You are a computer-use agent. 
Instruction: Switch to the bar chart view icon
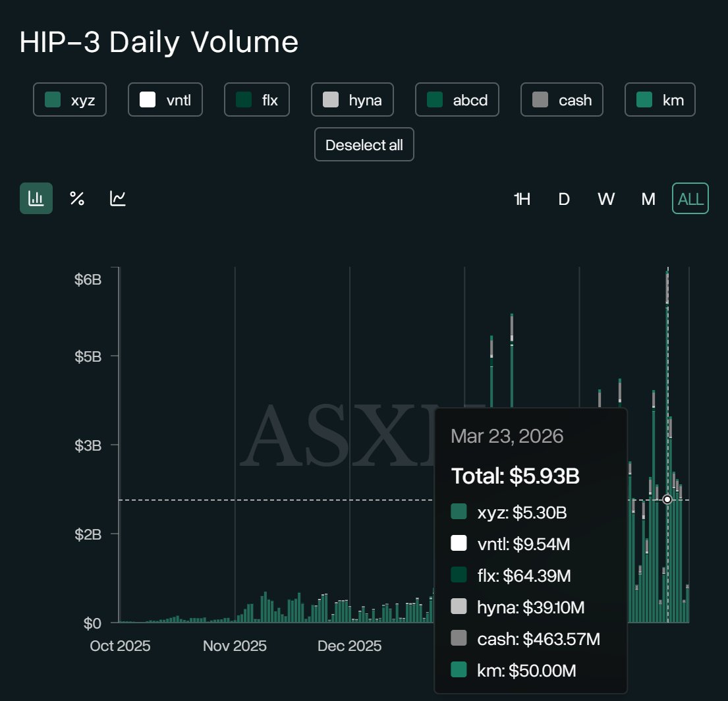click(36, 199)
